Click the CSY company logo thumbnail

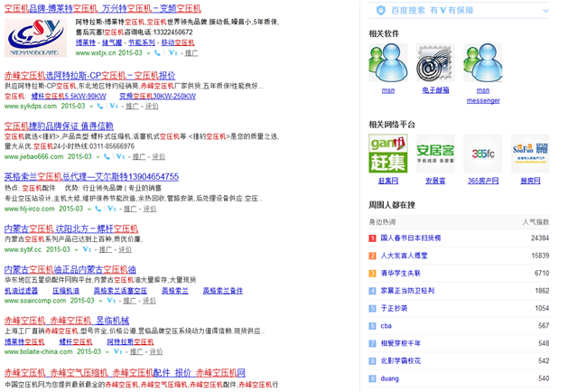[35, 38]
